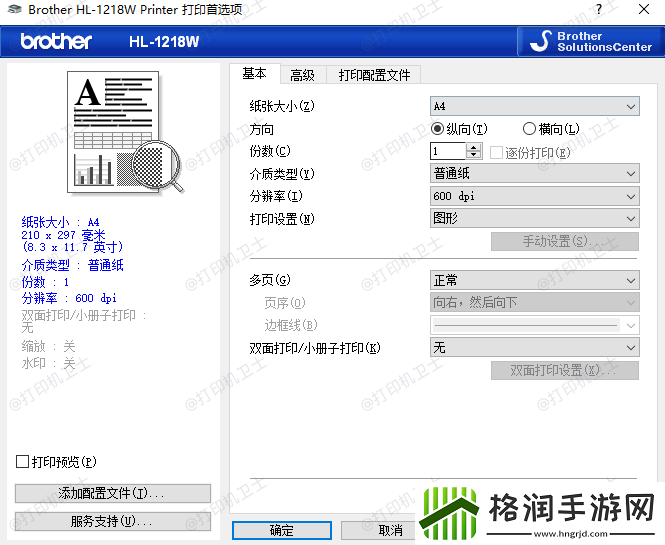The height and width of the screenshot is (545, 665).
Task: Open the 介质类型 dropdown showing 普通纸
Action: pos(534,173)
